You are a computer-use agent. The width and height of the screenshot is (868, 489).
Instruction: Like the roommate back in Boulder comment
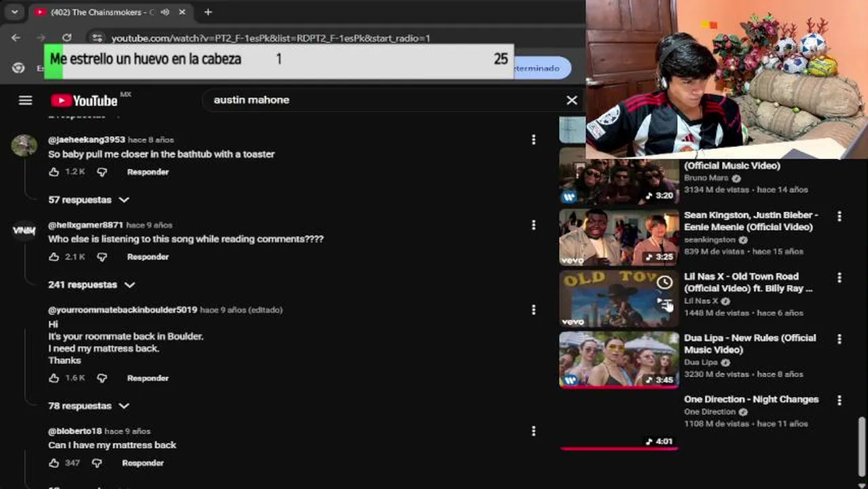54,378
